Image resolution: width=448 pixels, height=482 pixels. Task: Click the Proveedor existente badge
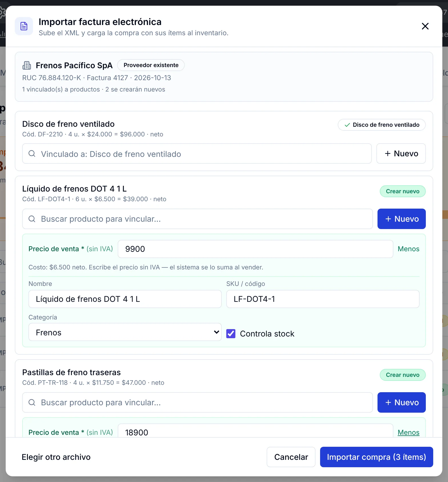(x=151, y=65)
